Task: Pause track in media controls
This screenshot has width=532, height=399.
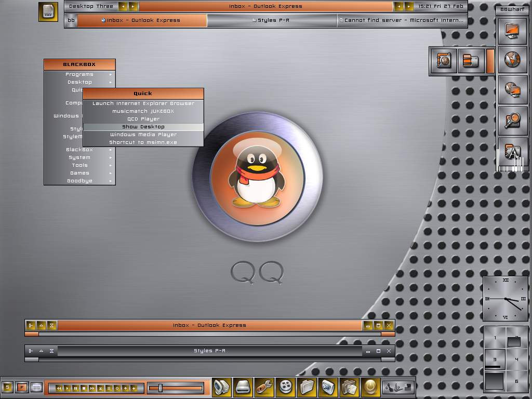Action: [x=76, y=388]
